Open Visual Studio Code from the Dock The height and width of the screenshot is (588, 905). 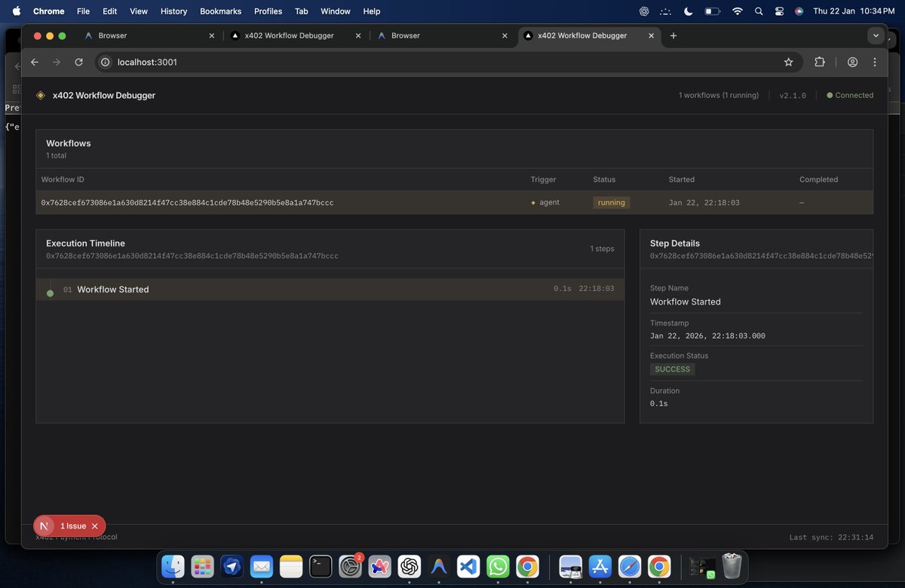(x=468, y=566)
